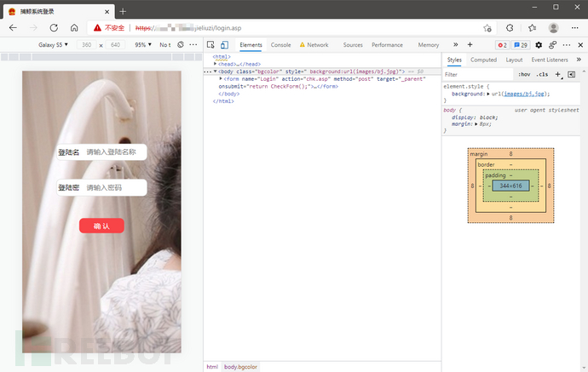Open the Galaxy S5 device dropdown
Viewport: 588px width, 372px height.
click(53, 44)
